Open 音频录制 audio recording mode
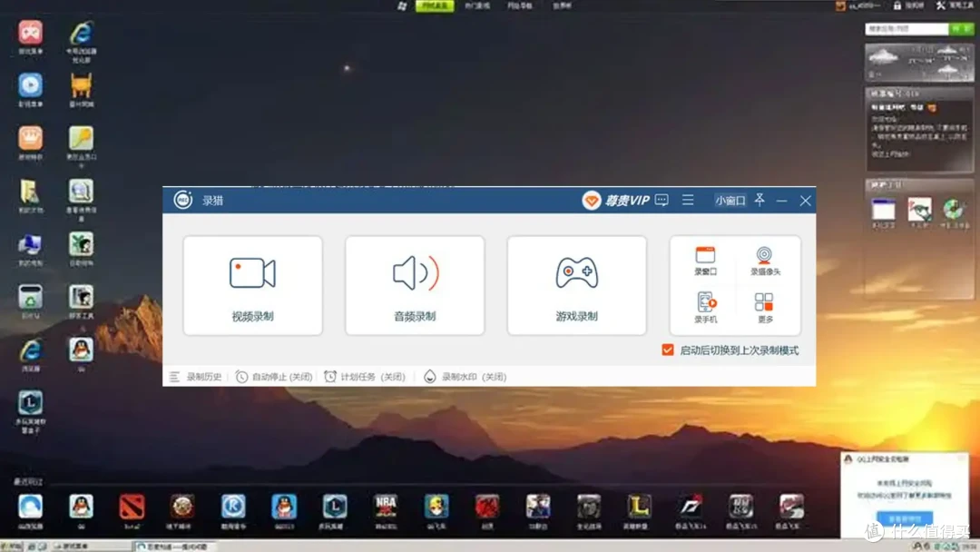This screenshot has width=980, height=552. point(415,285)
